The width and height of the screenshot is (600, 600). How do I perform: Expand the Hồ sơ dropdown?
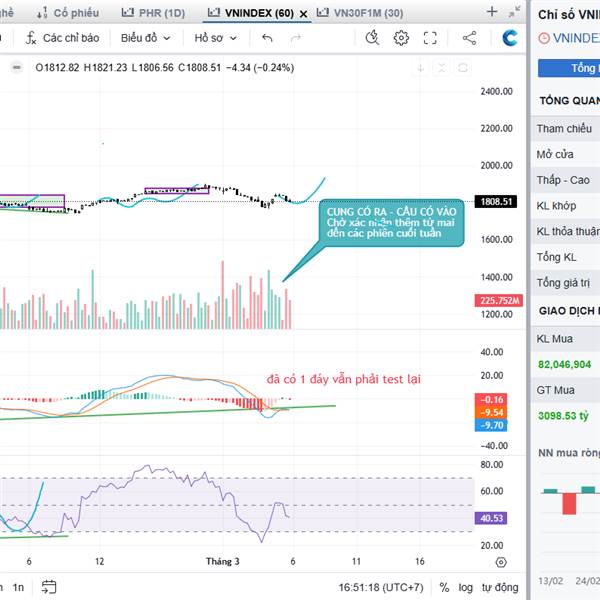tap(216, 38)
